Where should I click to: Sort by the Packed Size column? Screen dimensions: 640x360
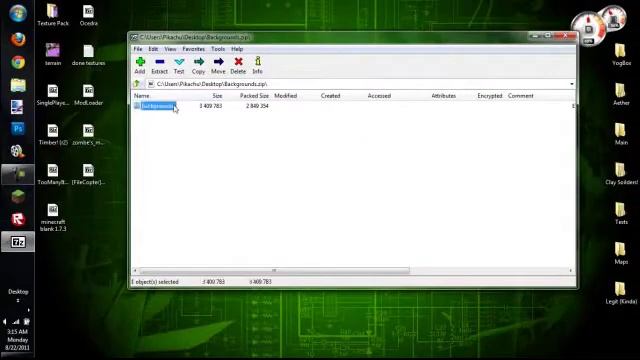[254, 96]
